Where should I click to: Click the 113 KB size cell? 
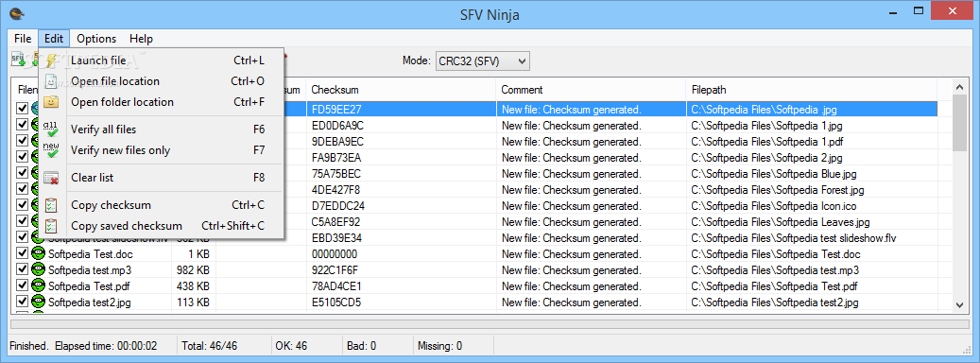pos(194,302)
